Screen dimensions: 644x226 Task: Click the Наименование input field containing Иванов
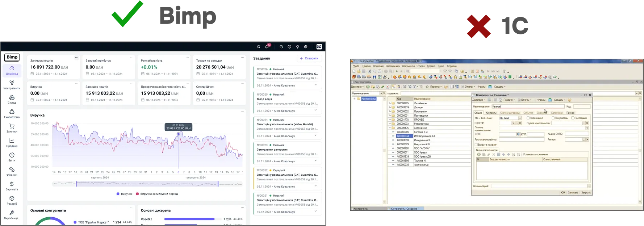(528, 106)
